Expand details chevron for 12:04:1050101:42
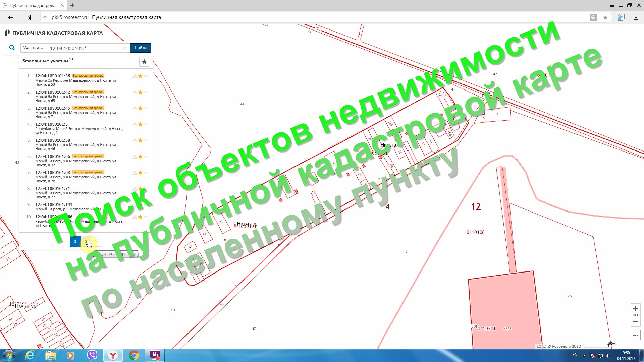Image resolution: width=644 pixels, height=362 pixels. click(x=146, y=92)
